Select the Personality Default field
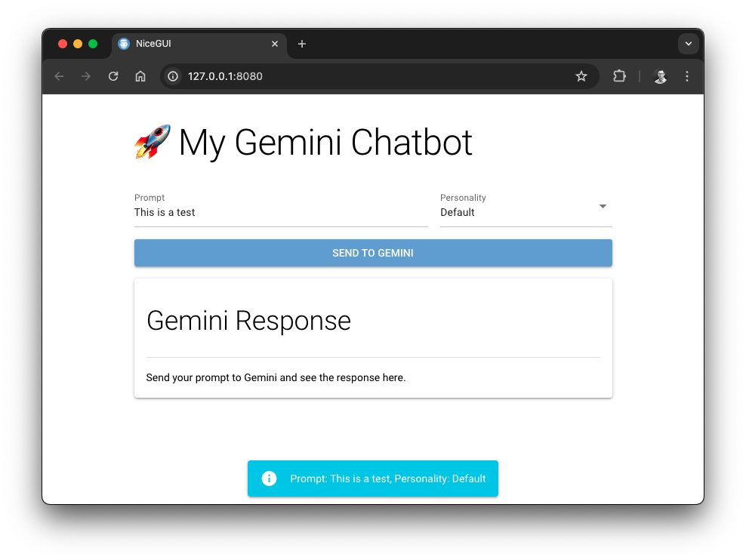 (x=513, y=212)
